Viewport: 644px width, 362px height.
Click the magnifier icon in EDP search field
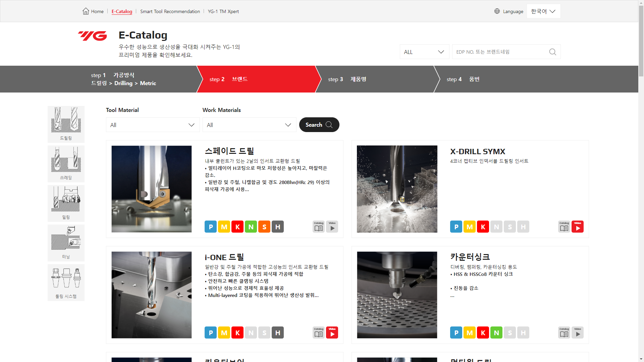coord(552,52)
